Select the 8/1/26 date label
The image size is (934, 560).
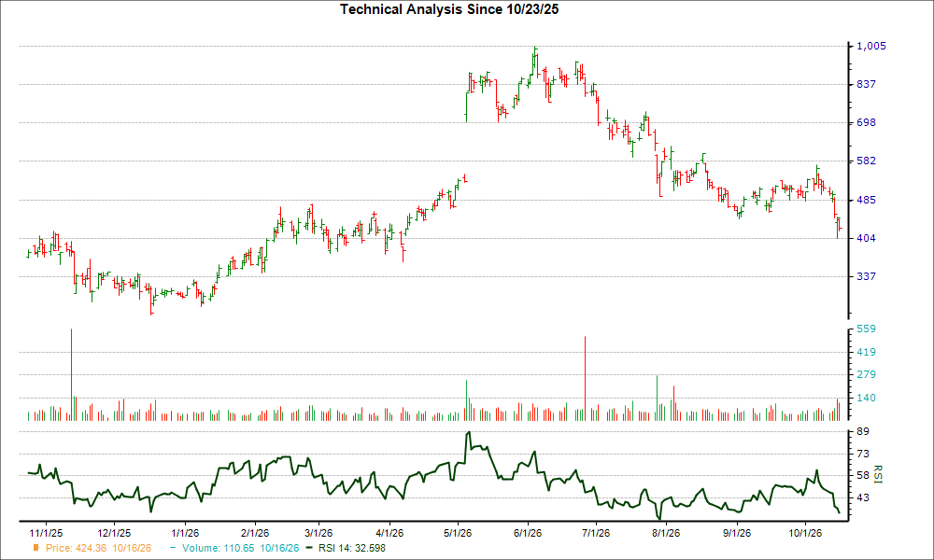pos(666,533)
